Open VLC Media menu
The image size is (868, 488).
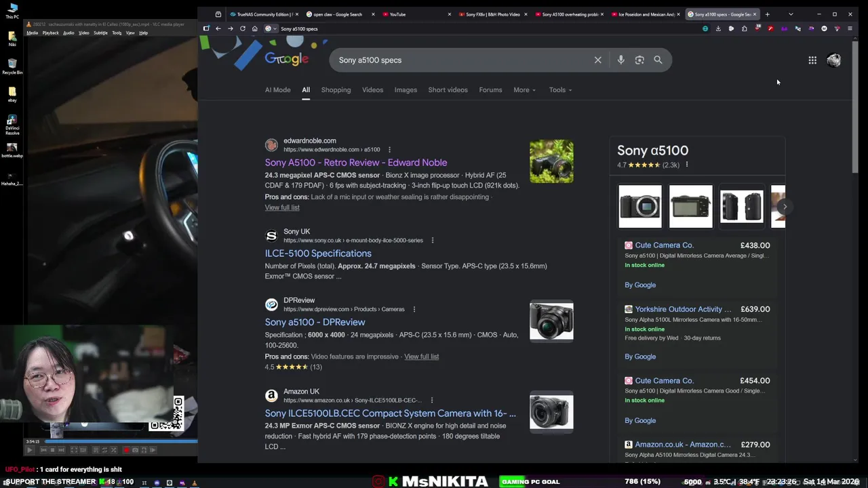(x=32, y=33)
